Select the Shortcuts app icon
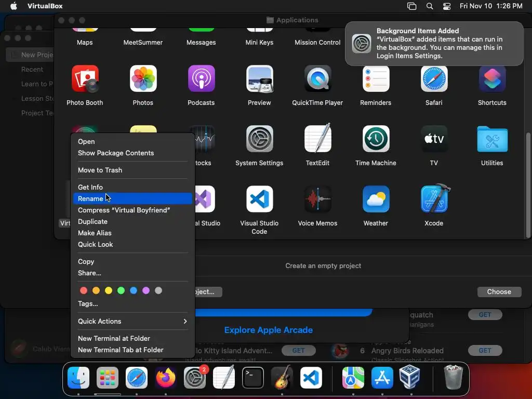 493,79
